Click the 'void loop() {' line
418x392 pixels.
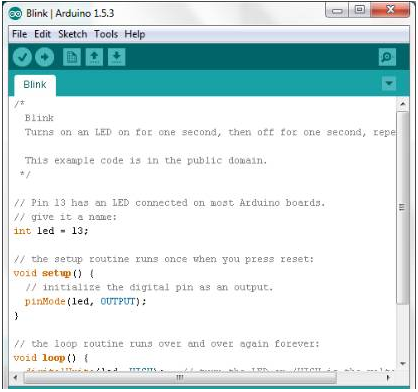[x=51, y=358]
